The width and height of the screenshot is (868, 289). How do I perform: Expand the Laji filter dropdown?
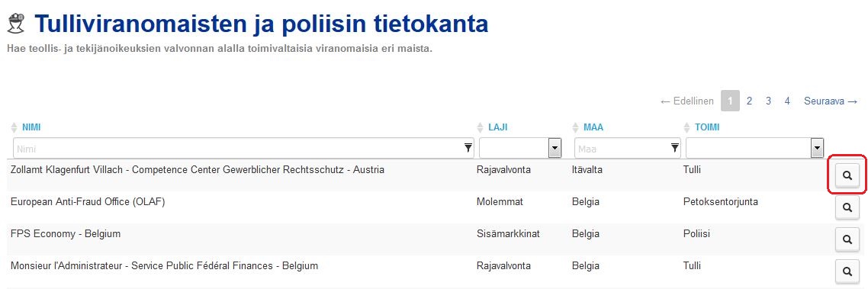[x=555, y=148]
